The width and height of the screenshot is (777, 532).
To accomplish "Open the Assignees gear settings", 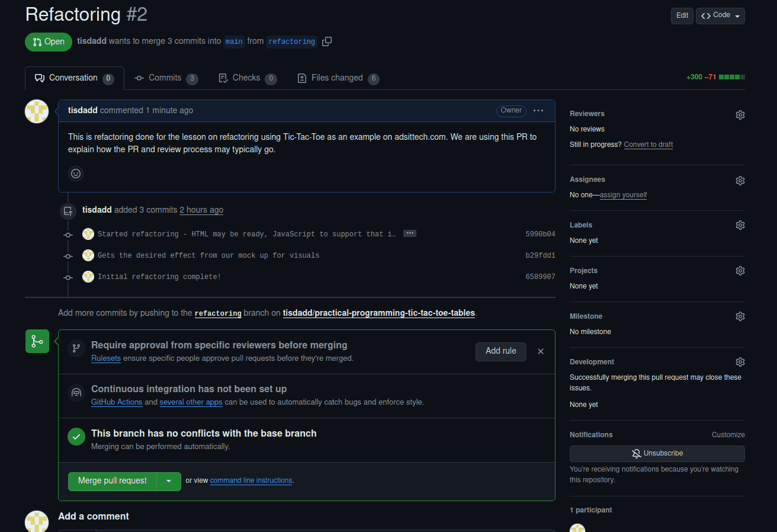I will tap(740, 181).
